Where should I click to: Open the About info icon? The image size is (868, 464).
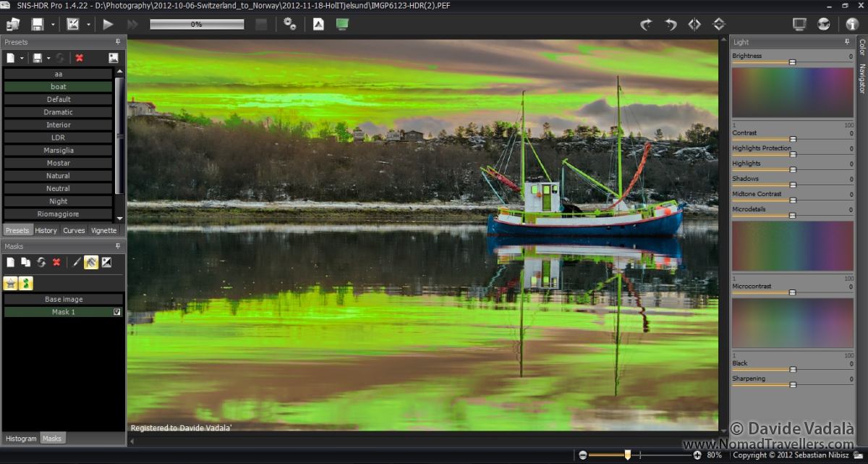(851, 24)
